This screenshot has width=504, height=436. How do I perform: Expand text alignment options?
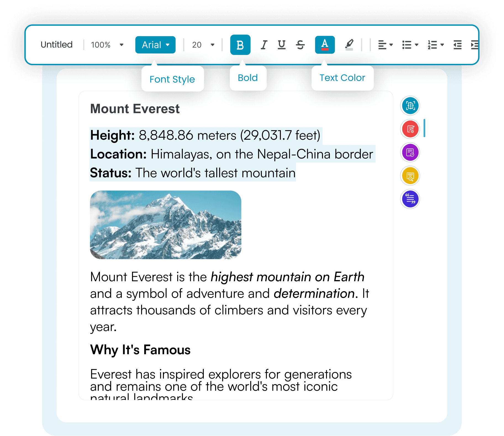[385, 45]
